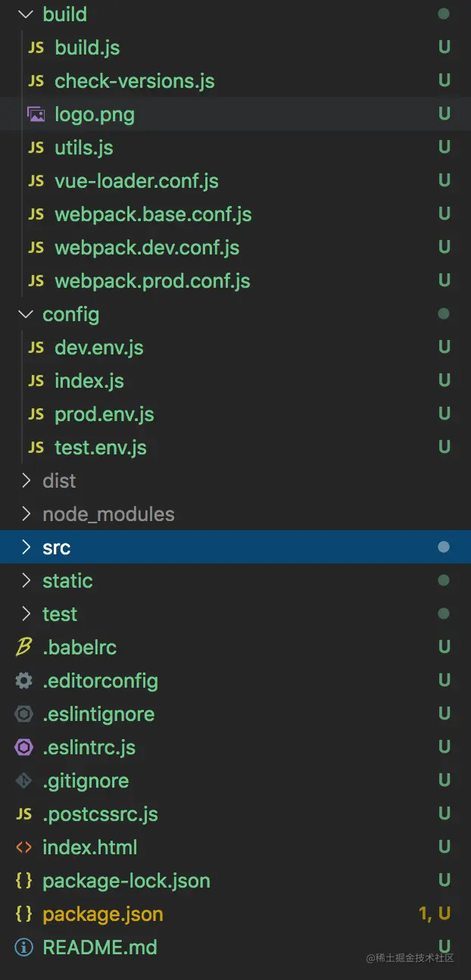
Task: Click the git icon next to .gitignore
Action: 24,781
